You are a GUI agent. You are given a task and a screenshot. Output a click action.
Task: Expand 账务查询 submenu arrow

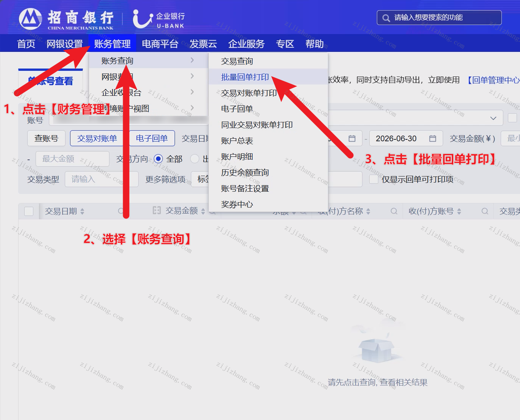pos(192,60)
